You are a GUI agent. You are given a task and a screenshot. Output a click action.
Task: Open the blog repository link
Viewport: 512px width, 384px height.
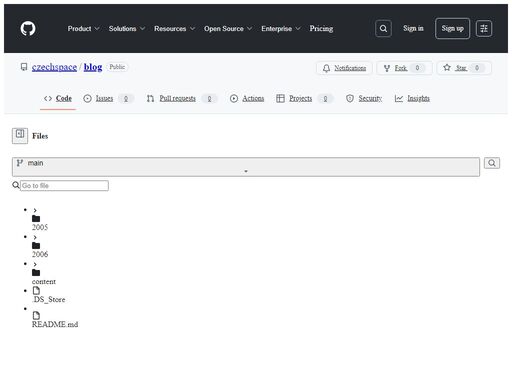click(93, 67)
